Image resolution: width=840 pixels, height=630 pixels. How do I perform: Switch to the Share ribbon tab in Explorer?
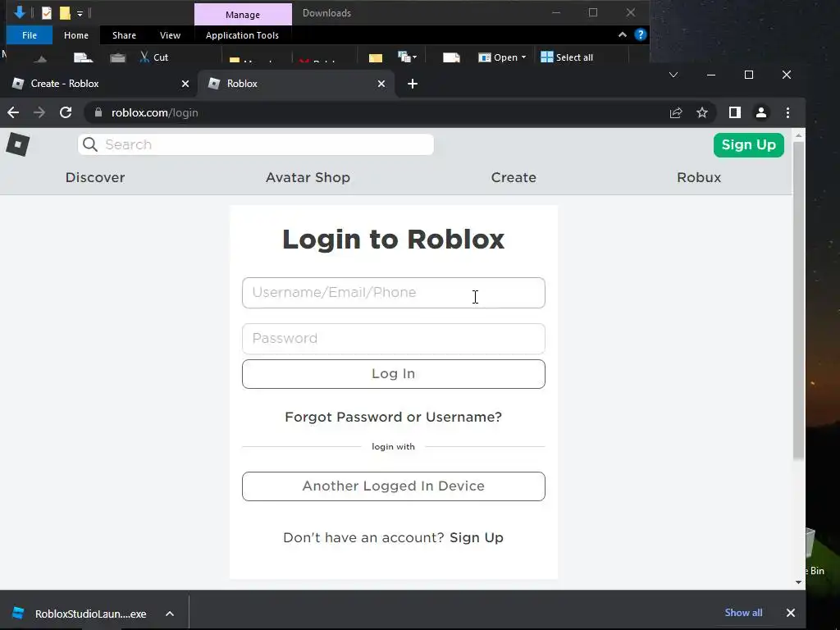[x=125, y=35]
